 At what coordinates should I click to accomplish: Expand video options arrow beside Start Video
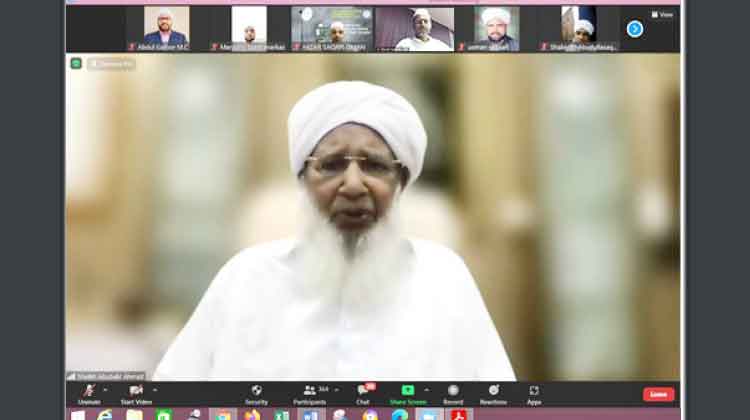point(155,389)
